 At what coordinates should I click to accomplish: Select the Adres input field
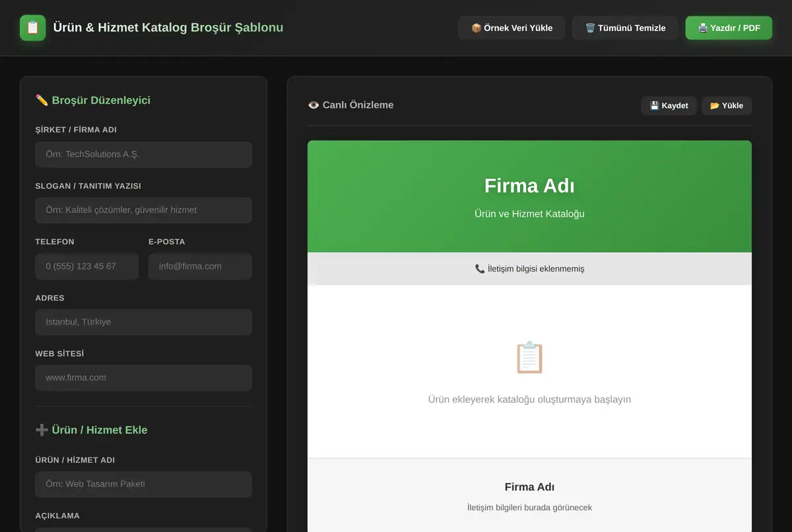click(143, 322)
